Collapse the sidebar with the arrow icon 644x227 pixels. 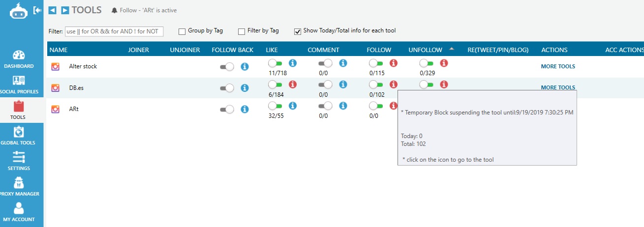coord(37,10)
